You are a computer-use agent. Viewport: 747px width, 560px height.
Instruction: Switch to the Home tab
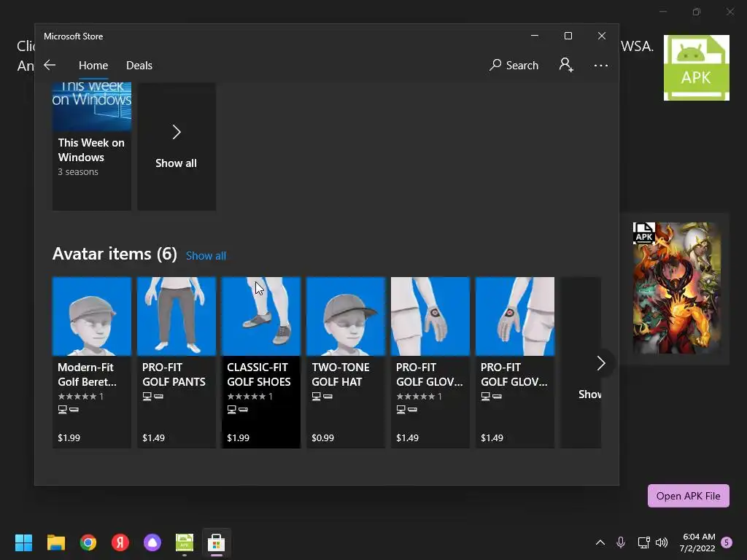tap(93, 65)
